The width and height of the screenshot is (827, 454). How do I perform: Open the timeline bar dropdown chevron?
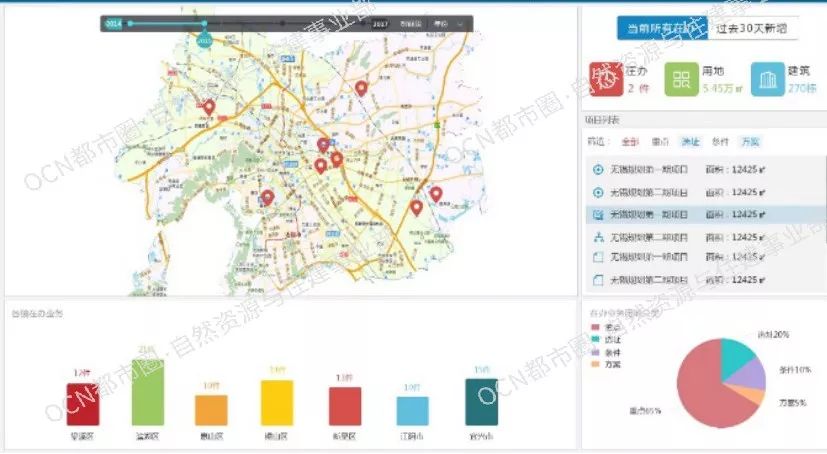460,24
